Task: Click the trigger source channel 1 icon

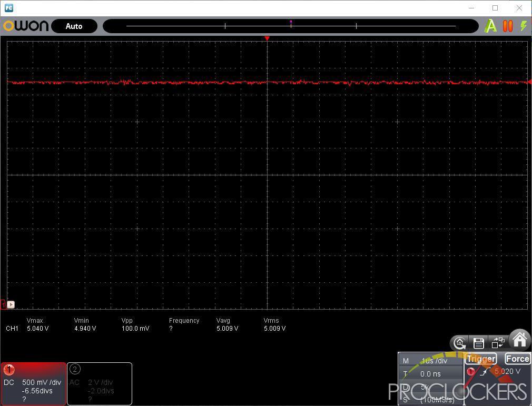Action: pyautogui.click(x=470, y=371)
